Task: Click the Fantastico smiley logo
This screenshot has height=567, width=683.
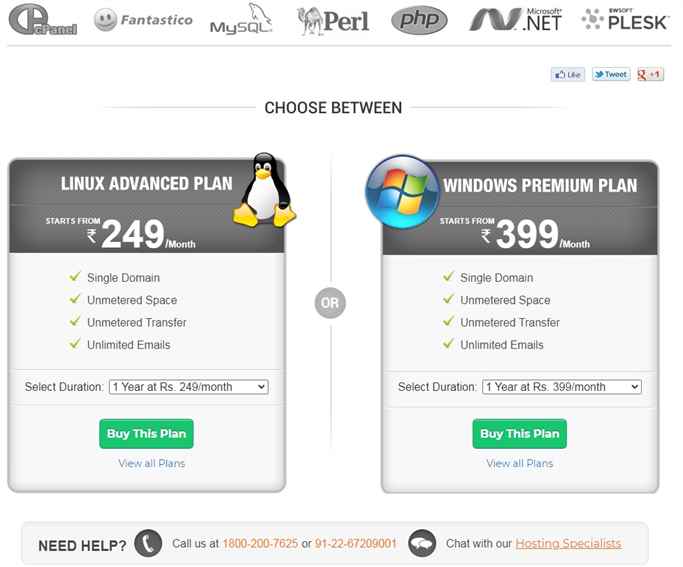Action: coord(143,20)
